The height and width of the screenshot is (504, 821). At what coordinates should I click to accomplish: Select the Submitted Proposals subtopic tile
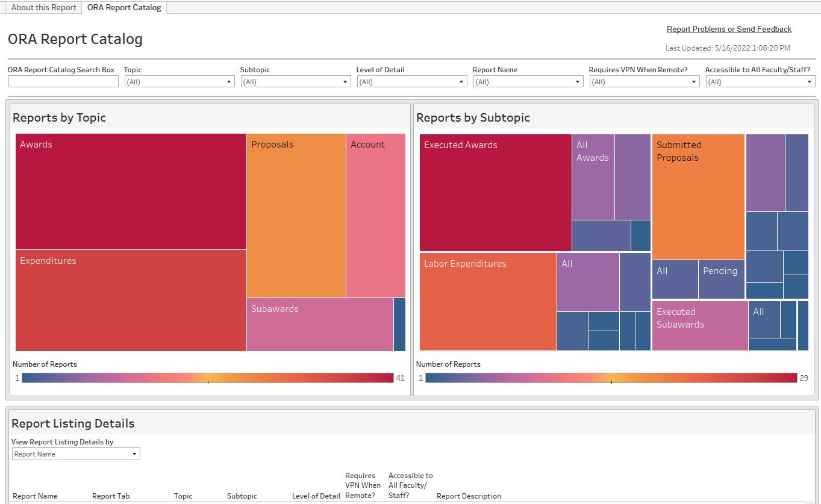pos(698,197)
